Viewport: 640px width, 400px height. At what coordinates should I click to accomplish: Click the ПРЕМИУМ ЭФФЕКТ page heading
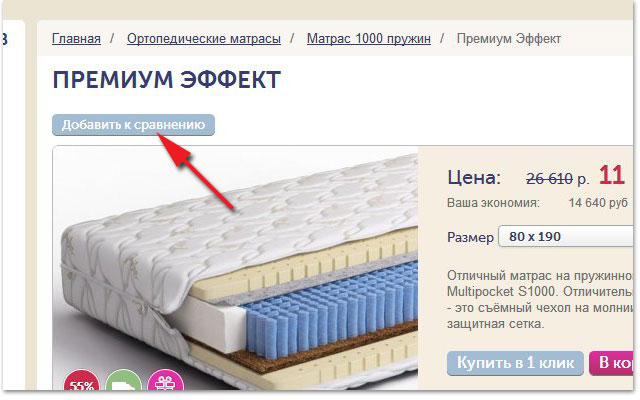tap(167, 80)
